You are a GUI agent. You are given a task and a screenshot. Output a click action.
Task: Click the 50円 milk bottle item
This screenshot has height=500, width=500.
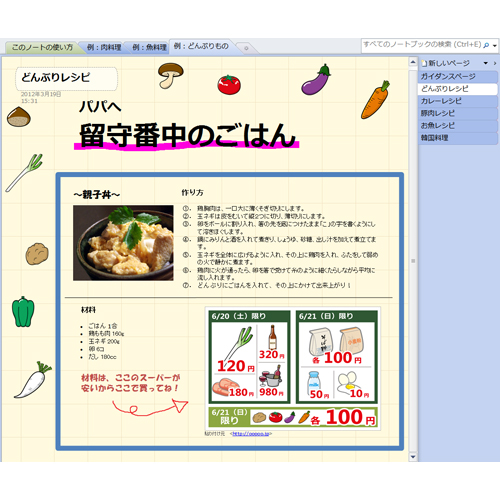(318, 385)
